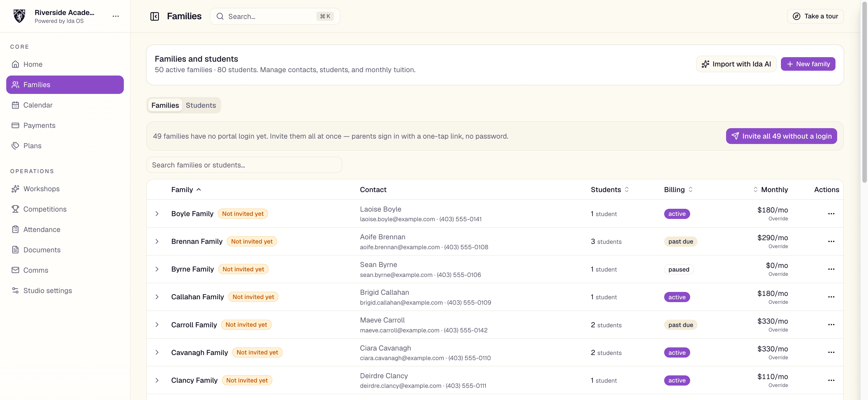This screenshot has height=400, width=868.
Task: Expand the Carroll Family row
Action: (157, 324)
